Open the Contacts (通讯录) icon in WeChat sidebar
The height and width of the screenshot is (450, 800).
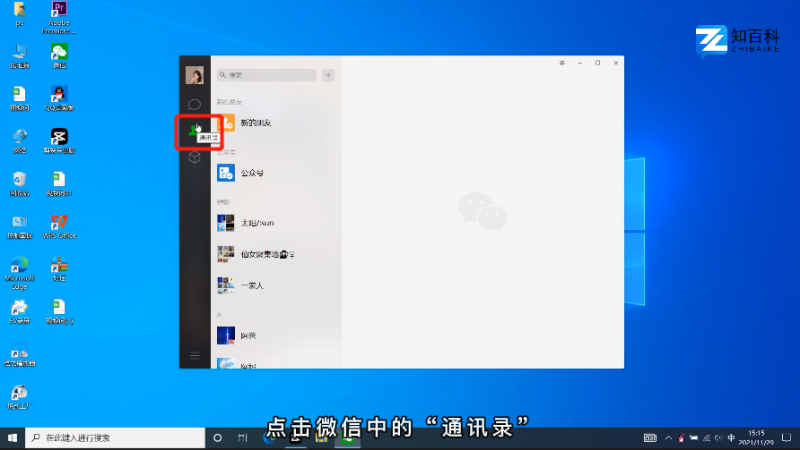194,131
